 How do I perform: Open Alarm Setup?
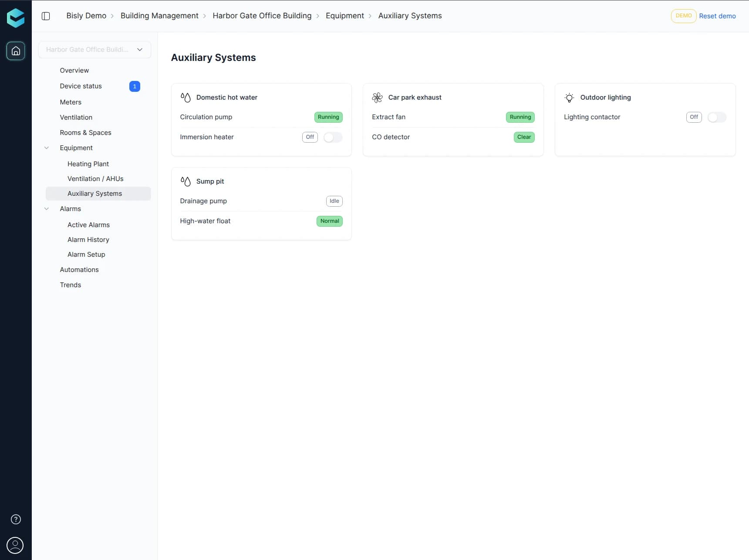pos(86,255)
